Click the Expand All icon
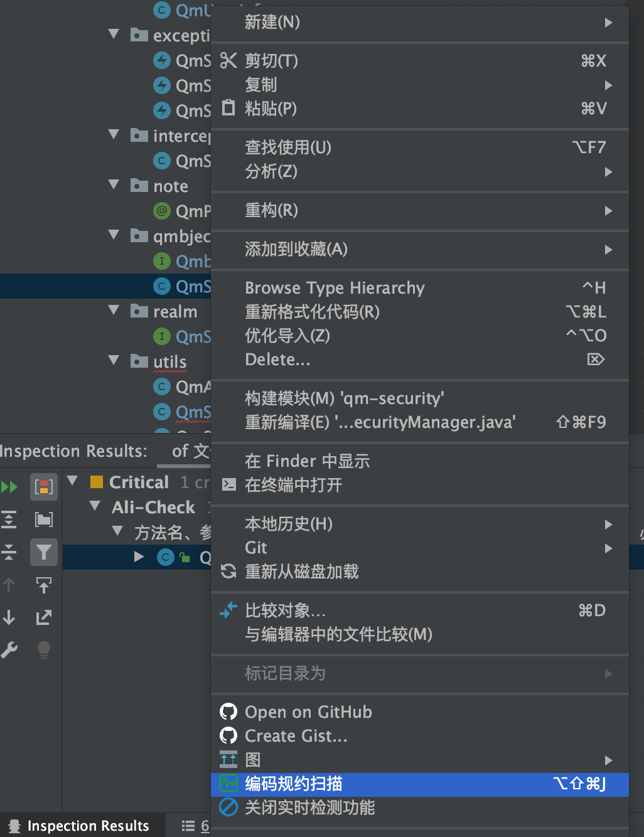Screen dimensions: 644x837 pos(9,520)
